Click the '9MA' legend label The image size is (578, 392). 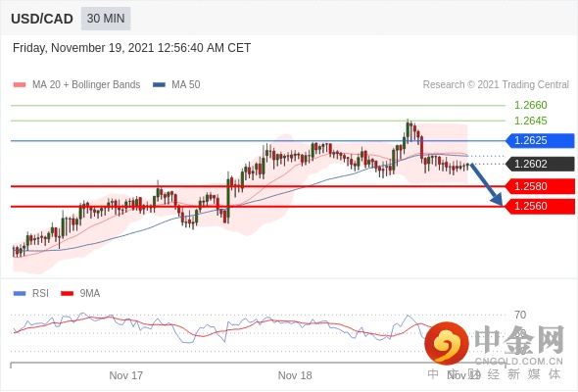pyautogui.click(x=90, y=294)
